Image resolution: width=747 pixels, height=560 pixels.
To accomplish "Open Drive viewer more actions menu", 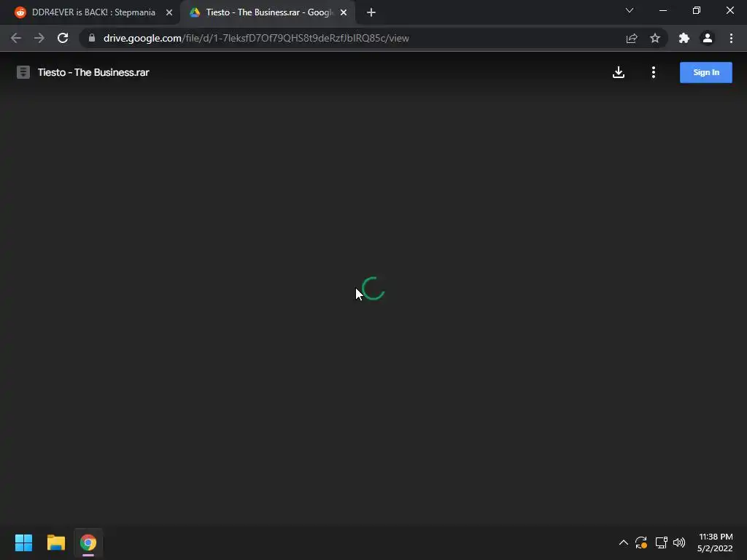I will (654, 72).
